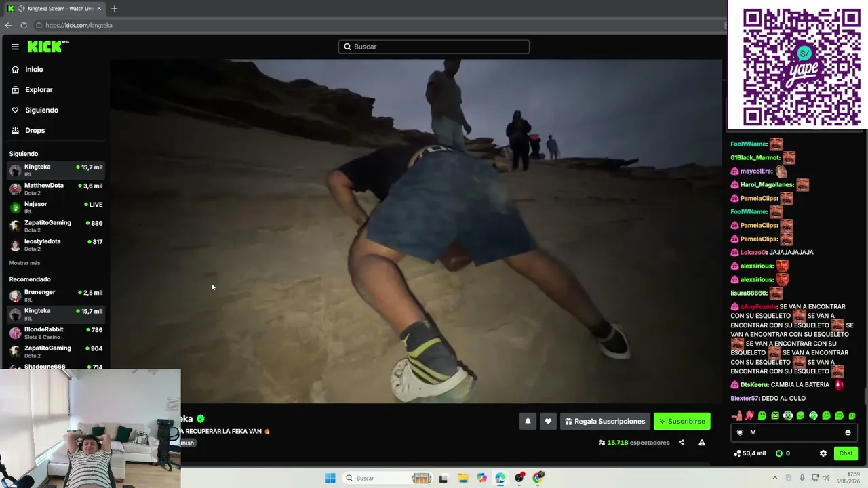Open a new browser tab with plus icon
This screenshot has width=868, height=488.
(114, 9)
